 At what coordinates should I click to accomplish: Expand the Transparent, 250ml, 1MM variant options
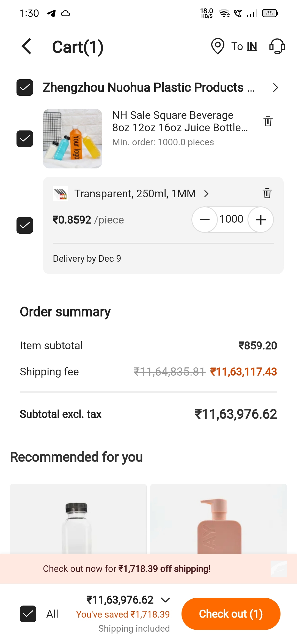(206, 194)
